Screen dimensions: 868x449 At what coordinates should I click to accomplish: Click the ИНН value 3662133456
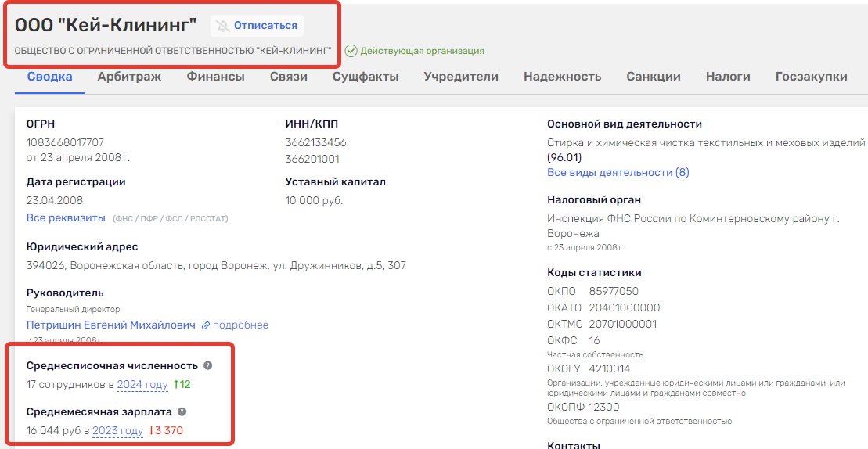[315, 142]
